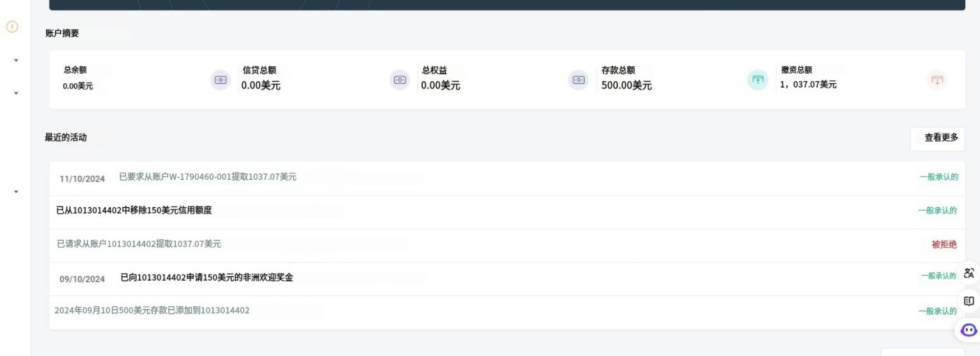Open the floating translate icon
Screen dimensions: 980x356
(968, 273)
